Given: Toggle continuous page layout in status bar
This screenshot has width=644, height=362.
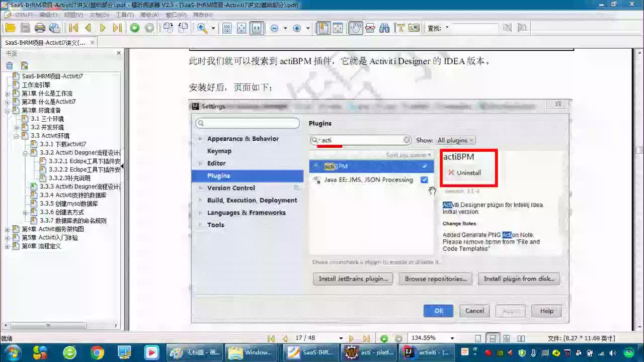Looking at the screenshot, I should (x=493, y=338).
